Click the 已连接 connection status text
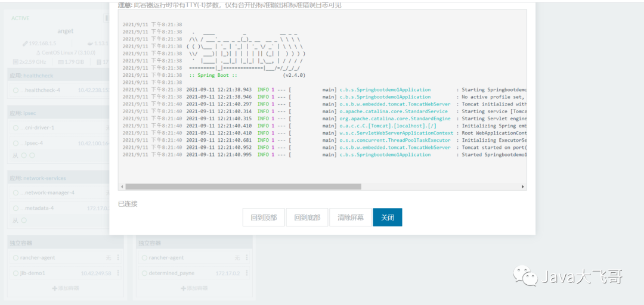The image size is (644, 305). (x=128, y=204)
